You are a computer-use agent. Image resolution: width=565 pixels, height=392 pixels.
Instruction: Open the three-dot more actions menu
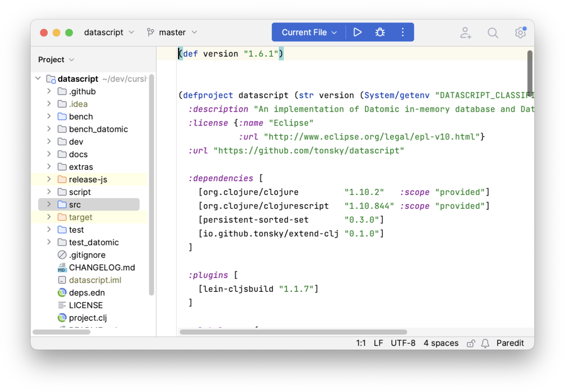point(403,32)
